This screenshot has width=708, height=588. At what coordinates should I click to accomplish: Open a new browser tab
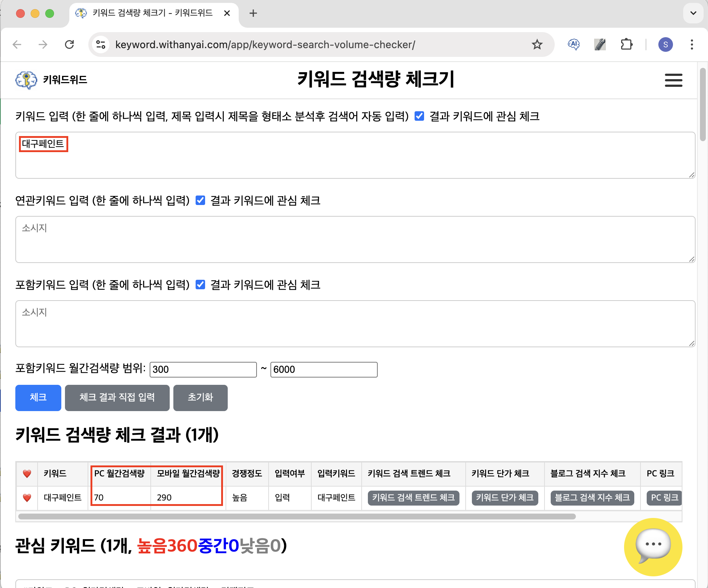(253, 13)
